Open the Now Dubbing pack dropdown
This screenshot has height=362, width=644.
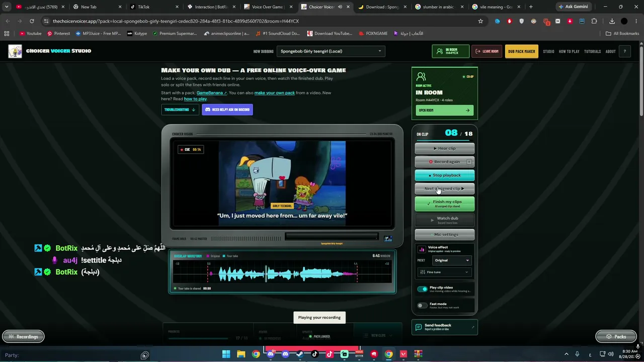[331, 51]
